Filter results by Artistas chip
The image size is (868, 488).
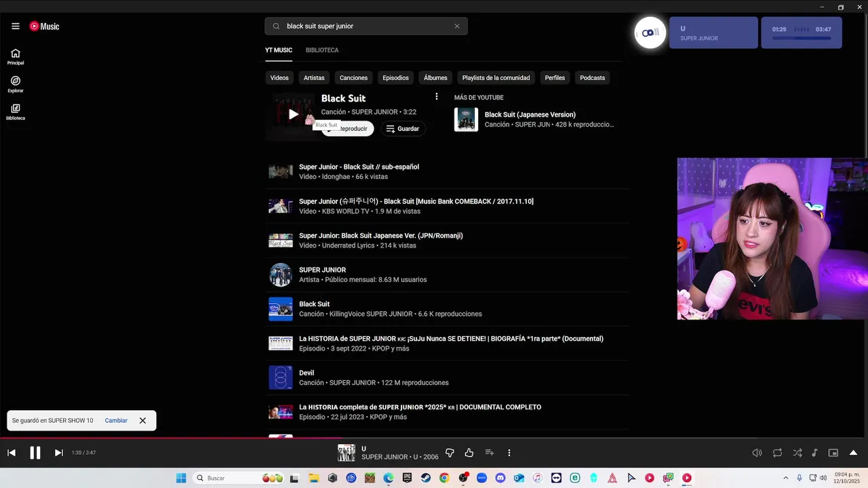pos(314,78)
